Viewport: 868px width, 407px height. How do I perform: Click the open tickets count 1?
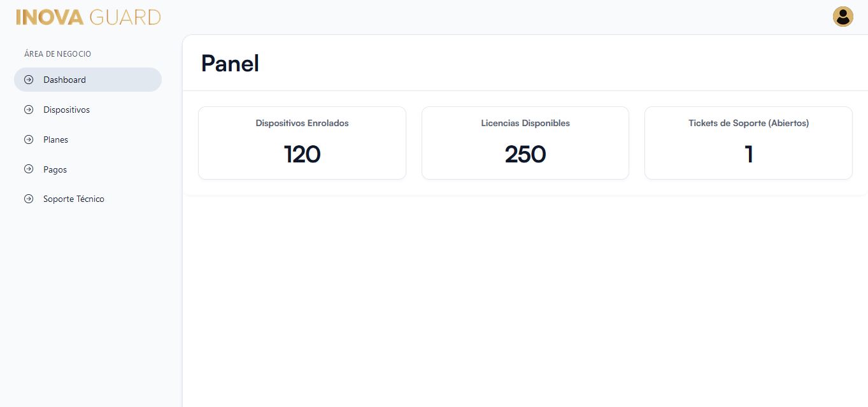pyautogui.click(x=749, y=154)
